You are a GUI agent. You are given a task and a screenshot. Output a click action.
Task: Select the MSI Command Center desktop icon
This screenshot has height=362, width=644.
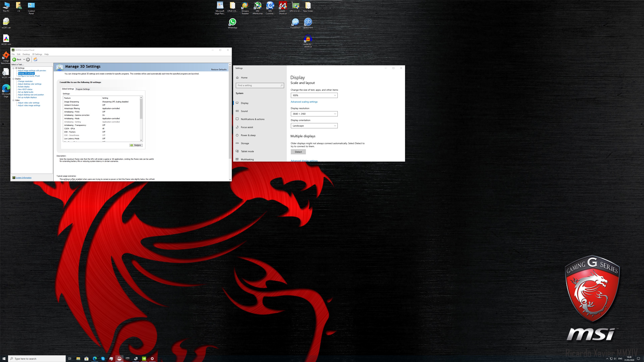(270, 8)
